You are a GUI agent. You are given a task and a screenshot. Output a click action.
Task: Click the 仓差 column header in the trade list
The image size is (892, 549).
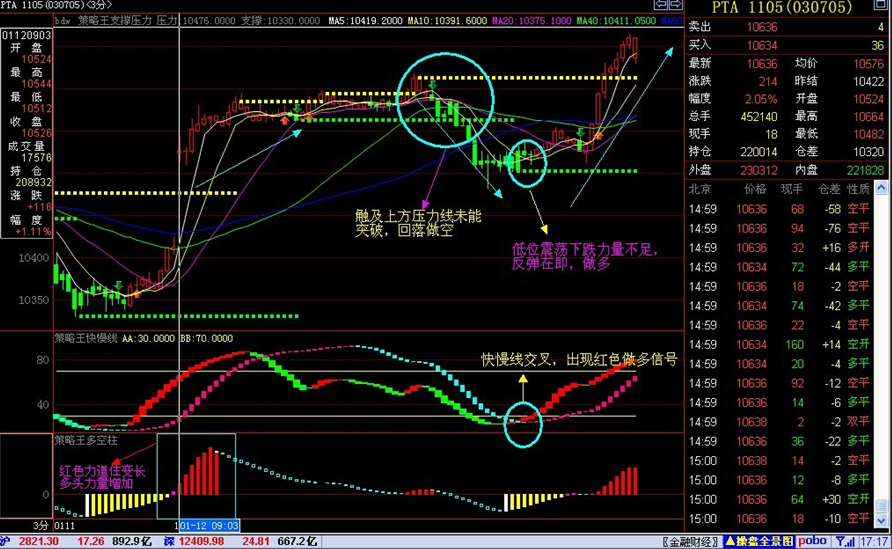[829, 188]
